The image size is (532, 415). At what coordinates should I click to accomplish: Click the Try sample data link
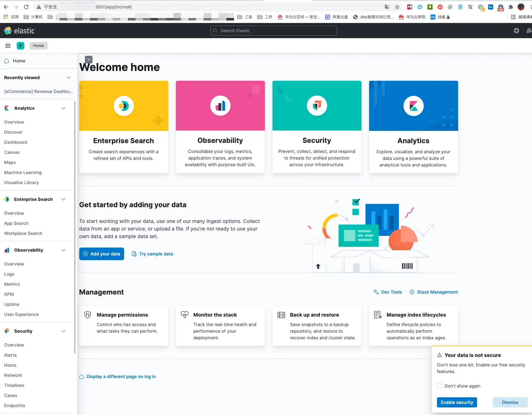pos(152,254)
